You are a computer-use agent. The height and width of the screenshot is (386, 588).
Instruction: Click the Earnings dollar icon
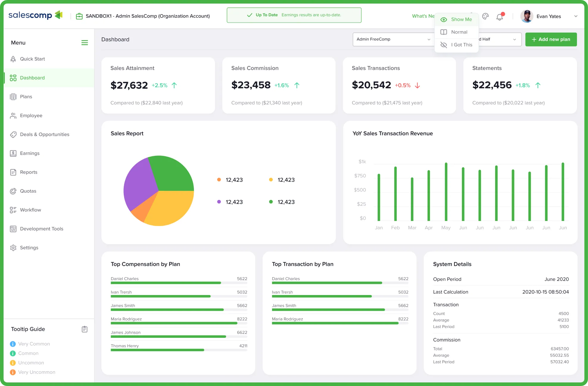13,153
